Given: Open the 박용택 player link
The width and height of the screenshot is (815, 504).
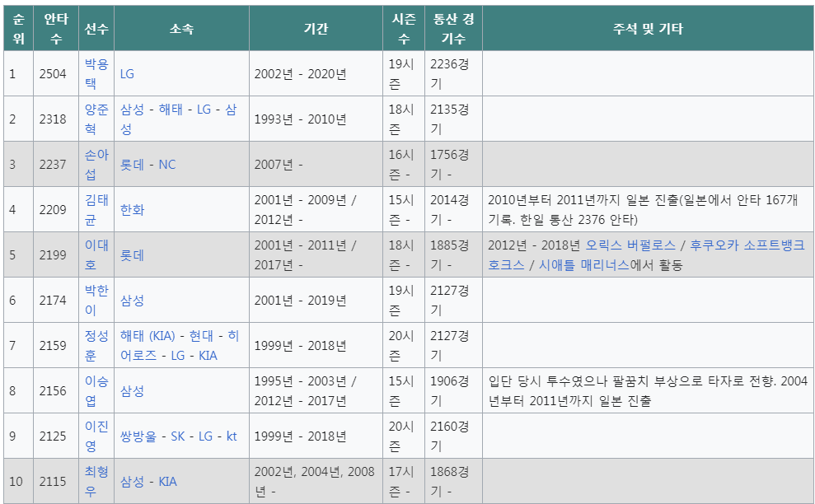Looking at the screenshot, I should 96,73.
